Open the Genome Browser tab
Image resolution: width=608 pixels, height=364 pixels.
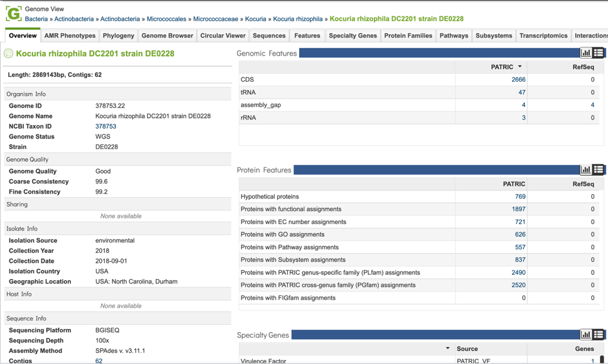(x=167, y=36)
